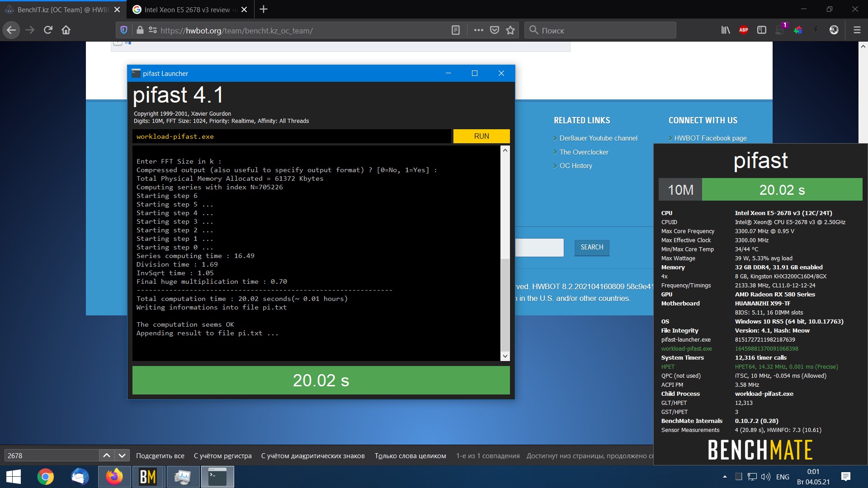Viewport: 868px width, 488px height.
Task: Show site security padlock info
Action: (140, 30)
